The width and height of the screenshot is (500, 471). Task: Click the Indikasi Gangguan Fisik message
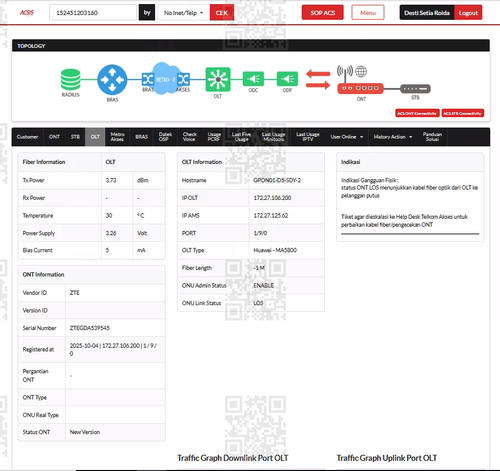pos(409,188)
